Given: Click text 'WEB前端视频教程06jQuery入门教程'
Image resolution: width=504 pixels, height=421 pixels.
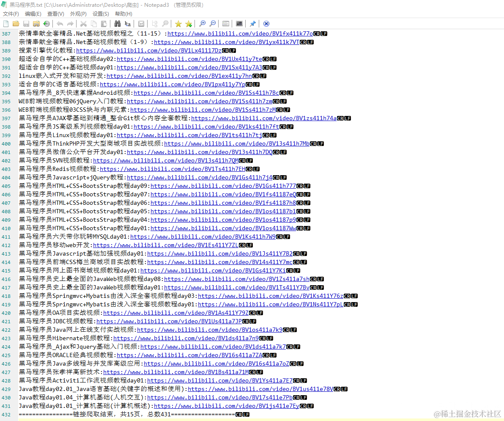Looking at the screenshot, I should [x=72, y=101].
